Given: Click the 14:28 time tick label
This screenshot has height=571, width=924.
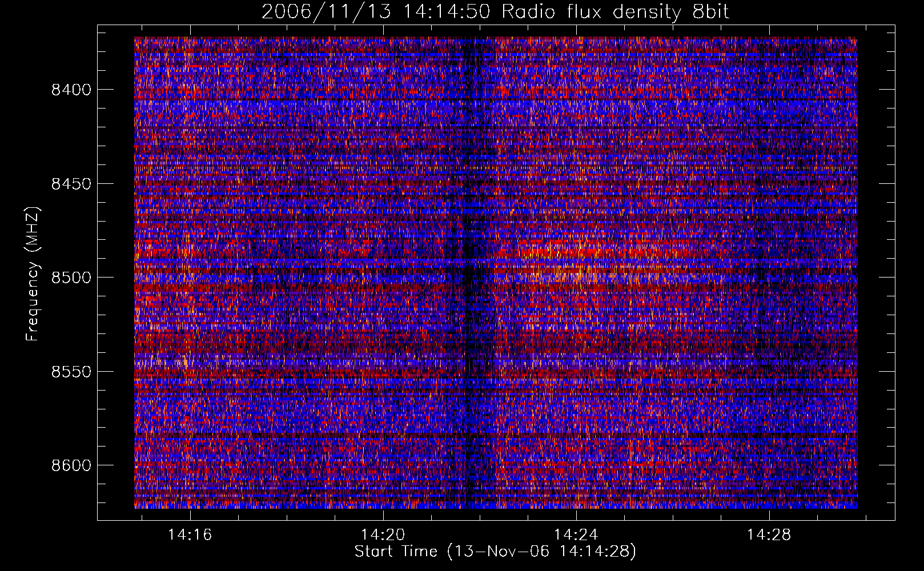Looking at the screenshot, I should click(x=769, y=535).
